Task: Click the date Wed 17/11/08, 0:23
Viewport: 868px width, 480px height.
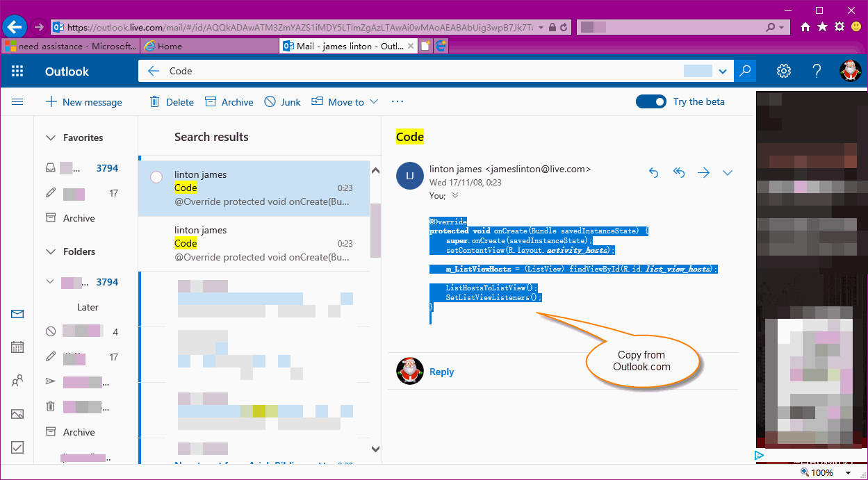Action: (466, 183)
